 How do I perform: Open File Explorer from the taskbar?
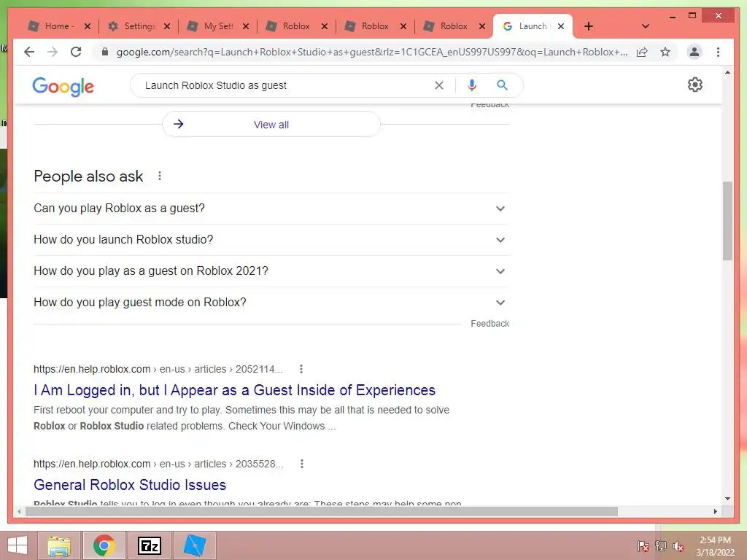(x=59, y=545)
